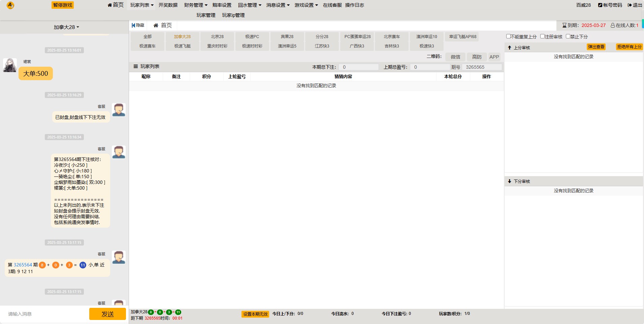This screenshot has height=324, width=644.
Task: Click the 在线人数 user icon
Action: coord(613,25)
